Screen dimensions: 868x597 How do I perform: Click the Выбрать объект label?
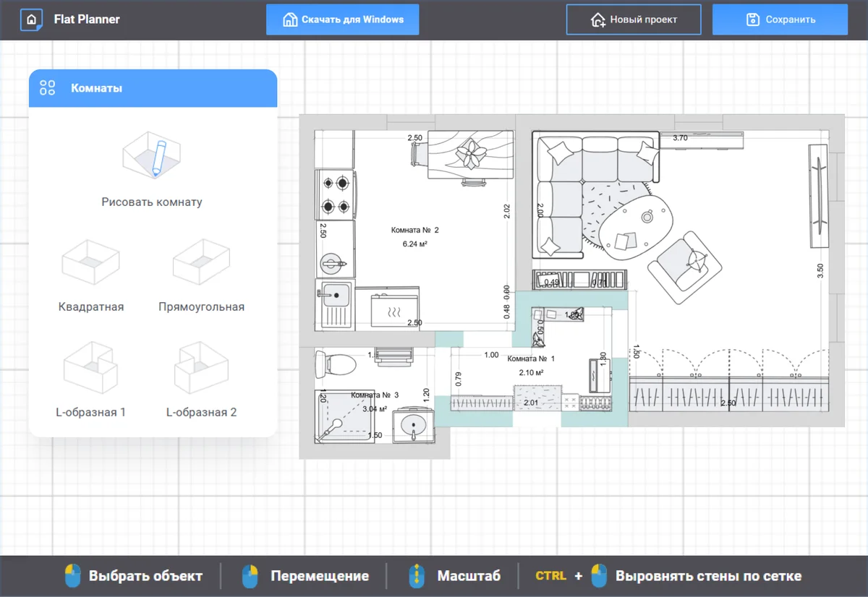(145, 576)
